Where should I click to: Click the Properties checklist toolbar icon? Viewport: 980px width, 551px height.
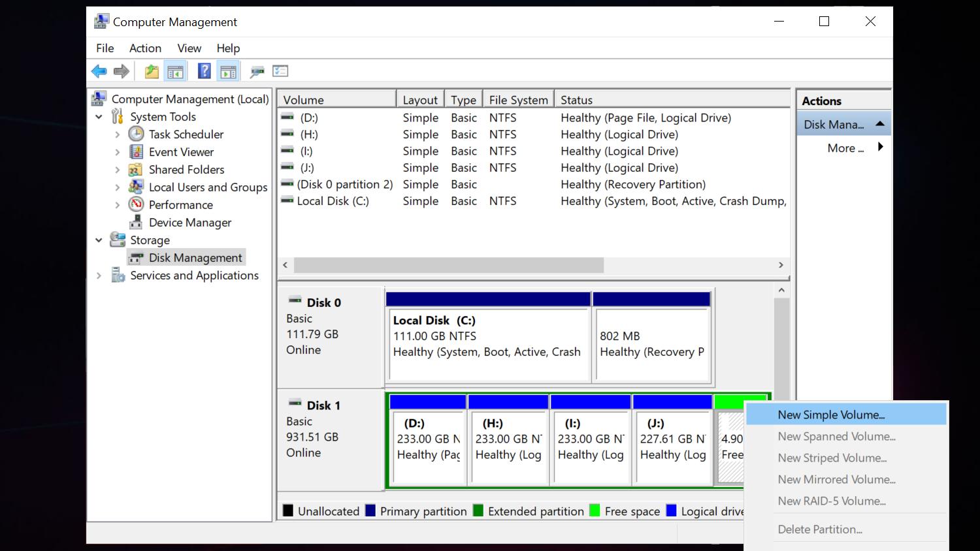tap(281, 71)
